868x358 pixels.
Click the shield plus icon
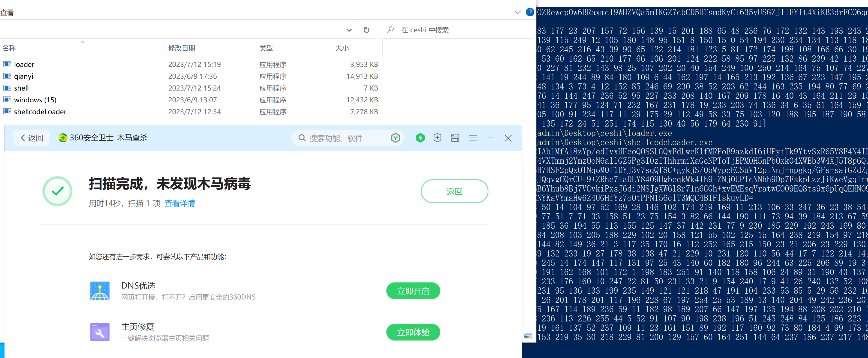click(437, 138)
